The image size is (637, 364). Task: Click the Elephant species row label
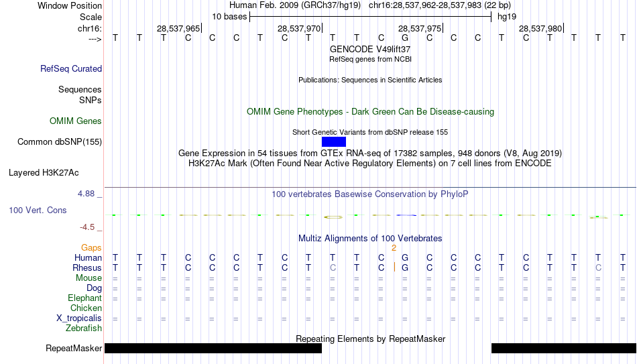85,298
